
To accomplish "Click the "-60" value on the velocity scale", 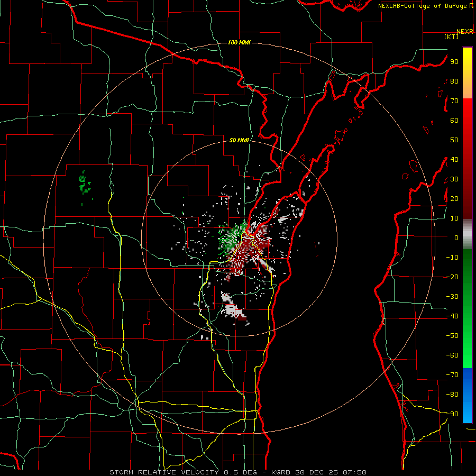I will [x=452, y=355].
